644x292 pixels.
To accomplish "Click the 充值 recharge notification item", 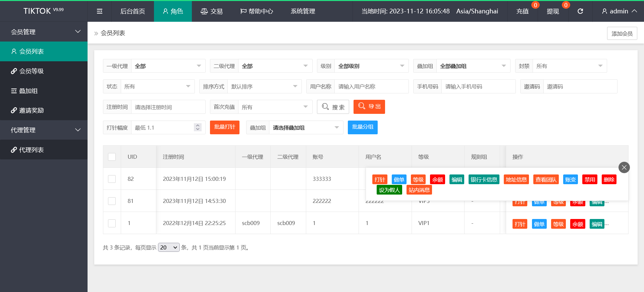I will click(522, 11).
